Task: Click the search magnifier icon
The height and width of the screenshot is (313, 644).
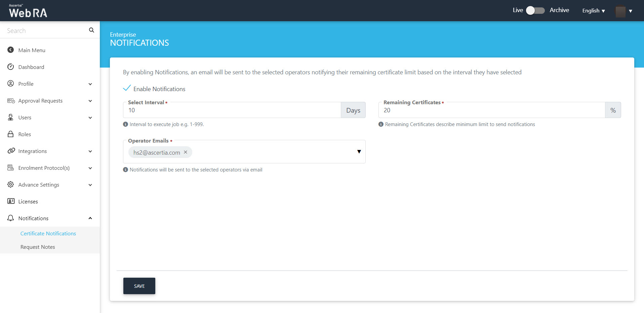Action: [x=91, y=30]
